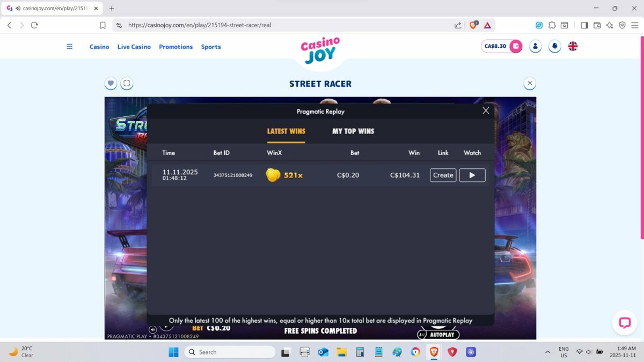Click Create to generate replay link

click(x=443, y=175)
